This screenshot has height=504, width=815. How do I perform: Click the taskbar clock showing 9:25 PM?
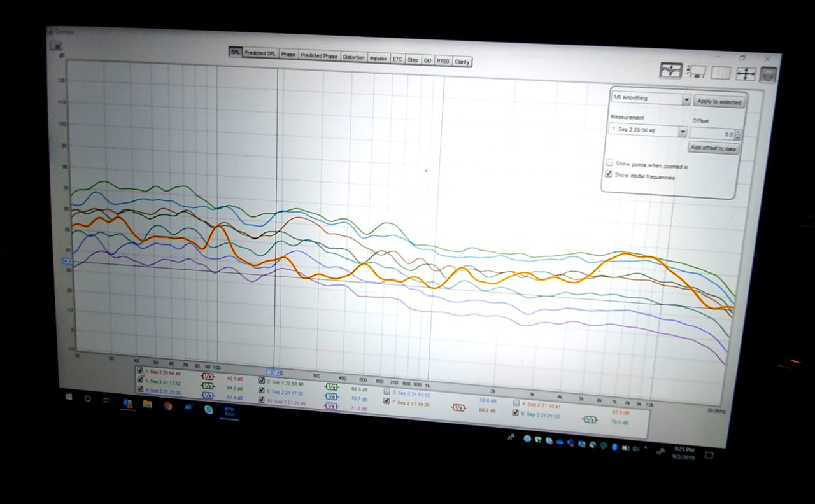684,454
